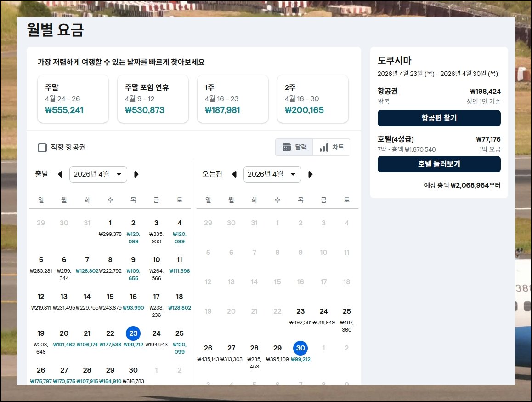Viewport: 532px width, 402px height.
Task: Select departure date April 5
Action: click(41, 265)
